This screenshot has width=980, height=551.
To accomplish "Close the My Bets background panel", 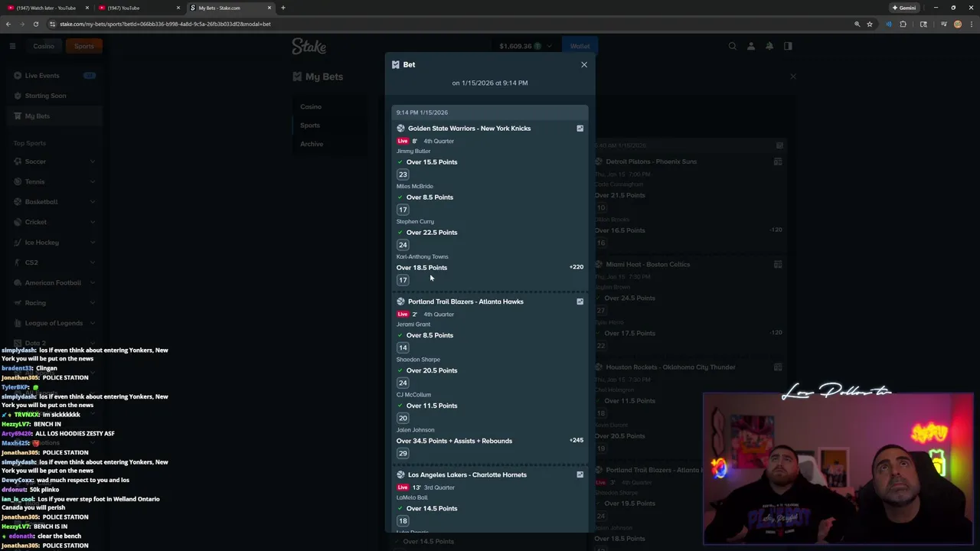I will pyautogui.click(x=793, y=77).
